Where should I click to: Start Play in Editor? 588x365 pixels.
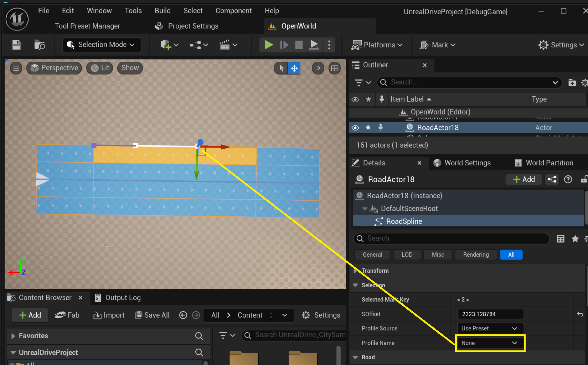(269, 45)
